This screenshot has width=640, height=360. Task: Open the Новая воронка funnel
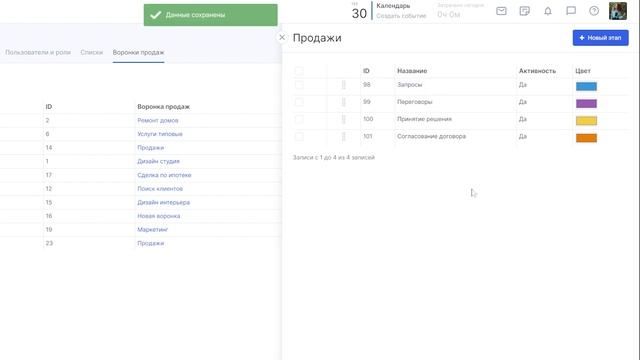point(158,216)
